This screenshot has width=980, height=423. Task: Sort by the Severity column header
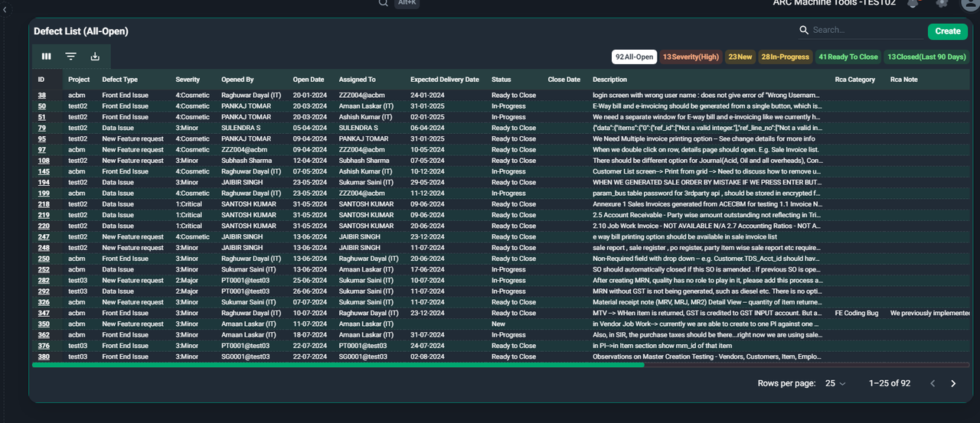188,80
